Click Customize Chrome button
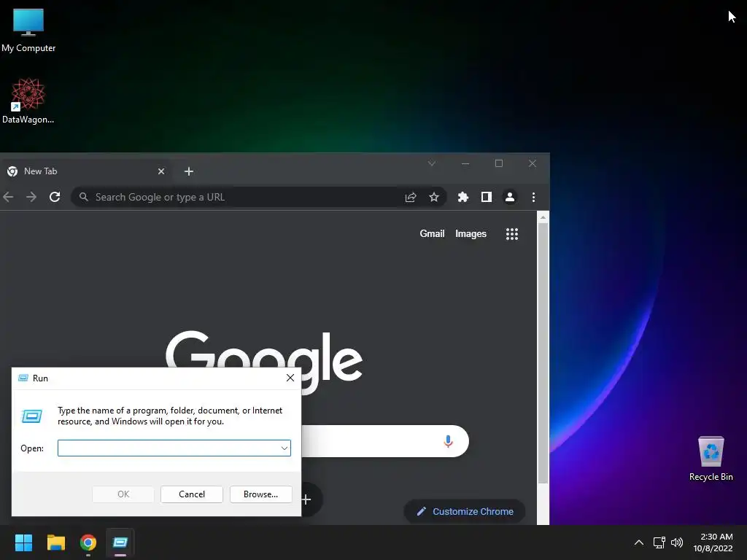Viewport: 747px width, 560px height. click(465, 511)
